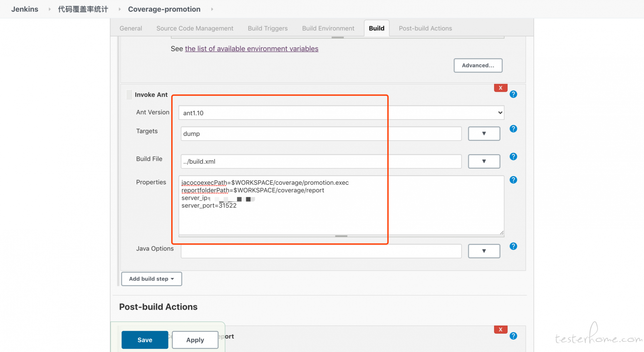Click the upper textarea resize bar
This screenshot has height=352, width=644.
[337, 37]
